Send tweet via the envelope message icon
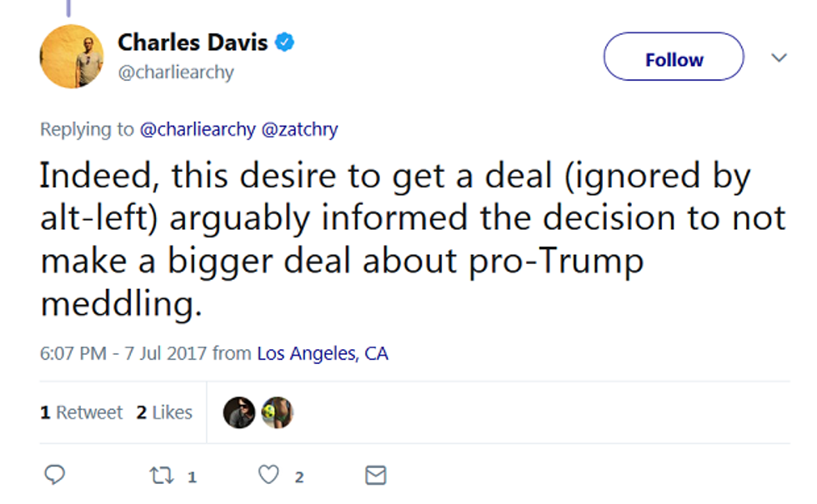 [376, 476]
